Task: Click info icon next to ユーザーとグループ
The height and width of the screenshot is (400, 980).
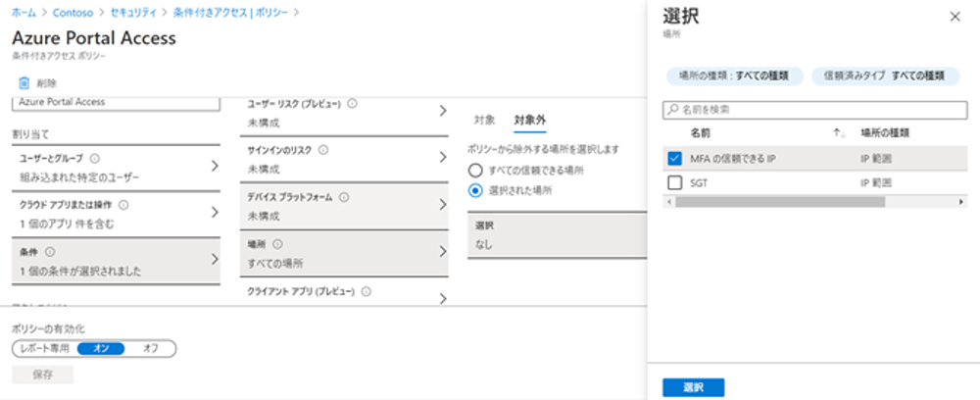Action: tap(94, 159)
